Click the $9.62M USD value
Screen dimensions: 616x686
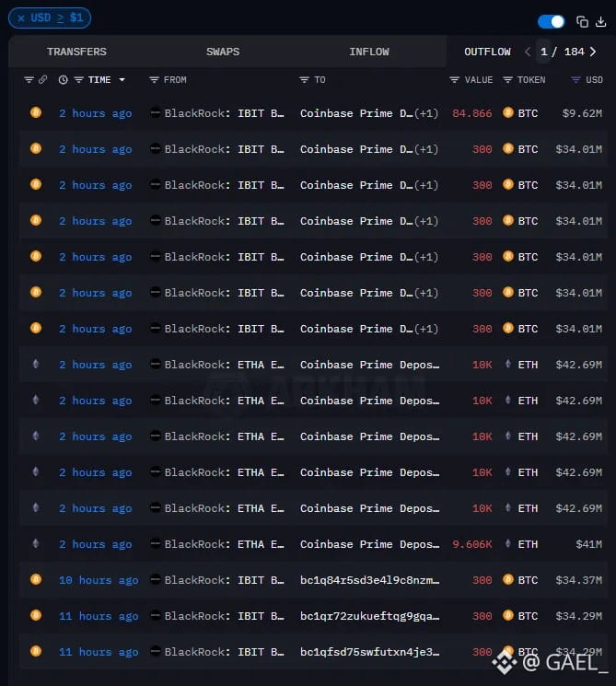click(x=582, y=113)
